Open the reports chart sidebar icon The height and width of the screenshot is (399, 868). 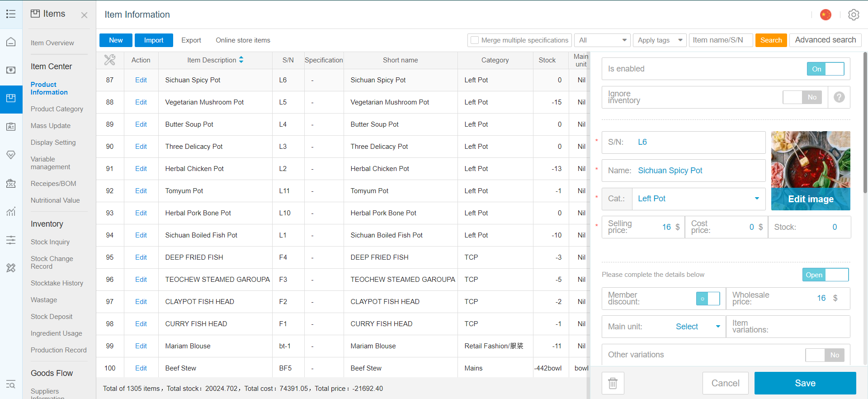[x=11, y=211]
